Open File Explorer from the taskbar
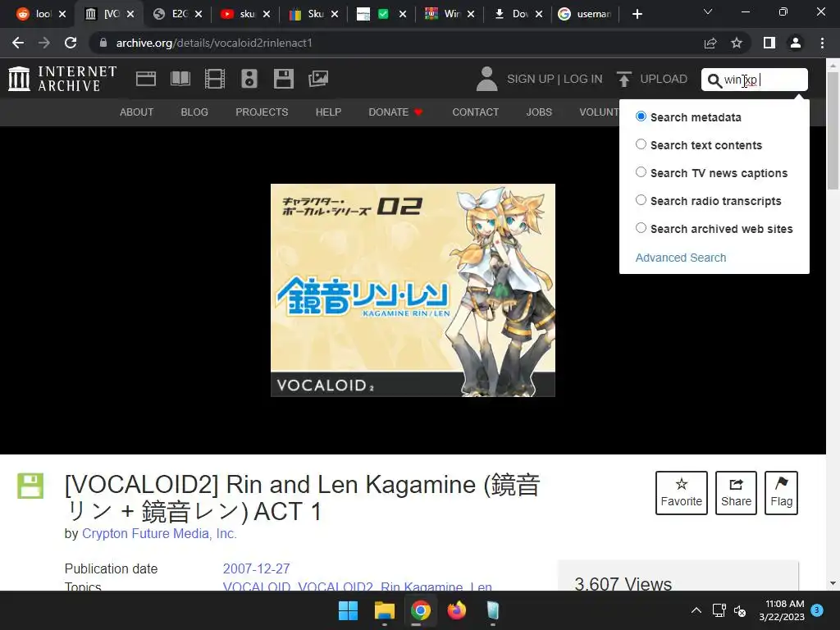This screenshot has height=630, width=840. click(x=385, y=610)
